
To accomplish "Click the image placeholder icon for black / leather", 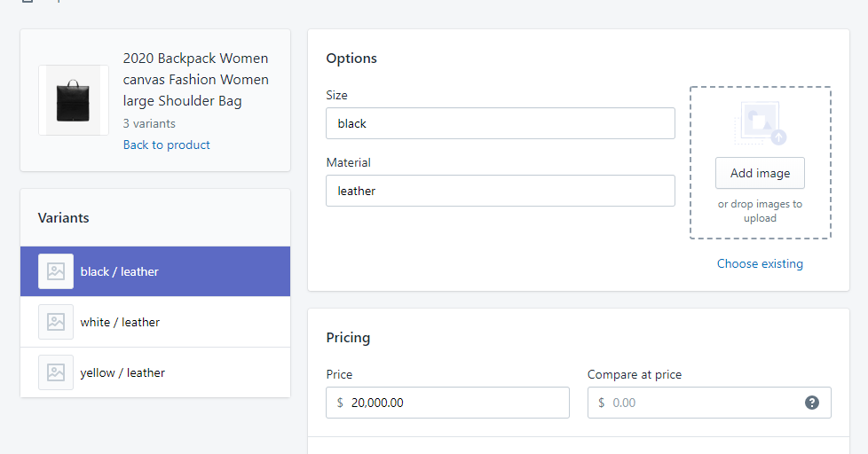I will [56, 271].
